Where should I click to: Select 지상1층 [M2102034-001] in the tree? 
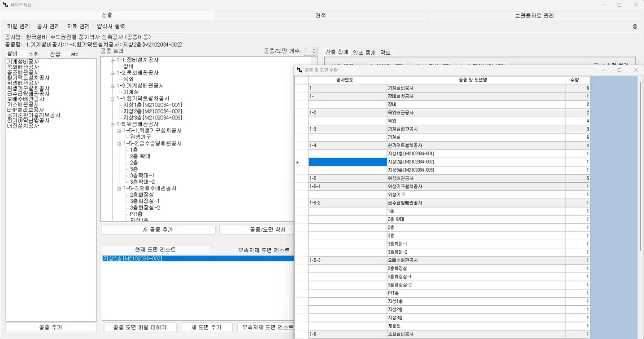tap(152, 105)
